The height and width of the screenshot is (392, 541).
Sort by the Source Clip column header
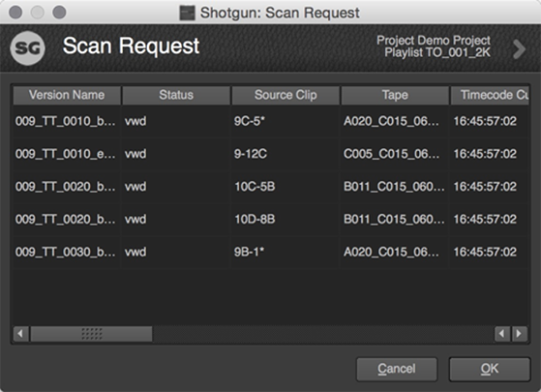tap(286, 95)
